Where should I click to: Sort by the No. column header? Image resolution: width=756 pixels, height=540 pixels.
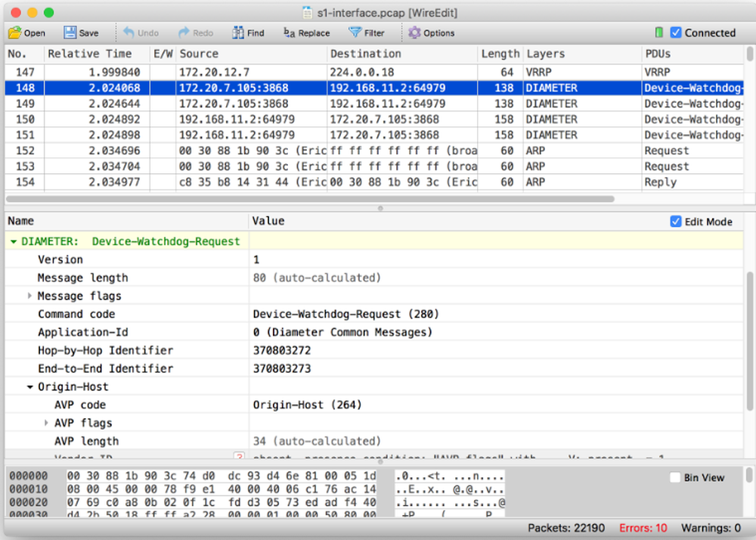point(24,54)
